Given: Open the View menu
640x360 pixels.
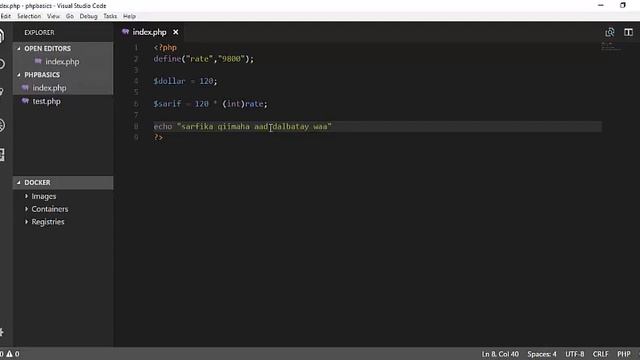Looking at the screenshot, I should (x=53, y=16).
